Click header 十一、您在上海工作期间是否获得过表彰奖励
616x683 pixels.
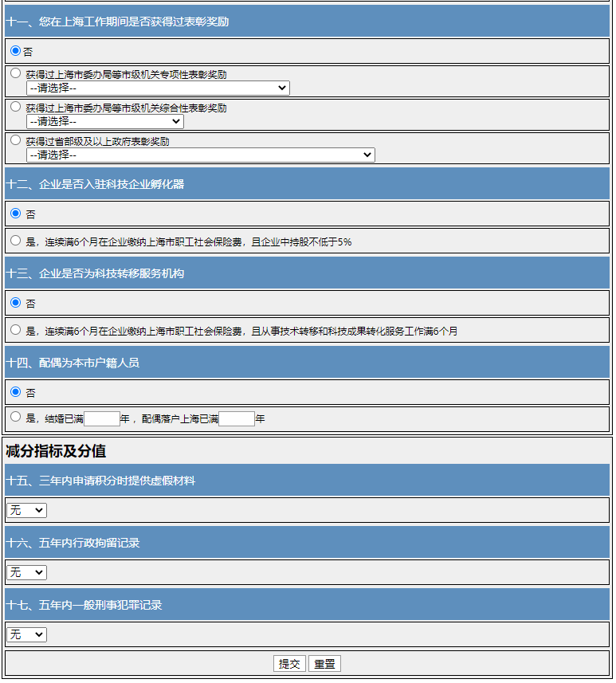click(307, 21)
